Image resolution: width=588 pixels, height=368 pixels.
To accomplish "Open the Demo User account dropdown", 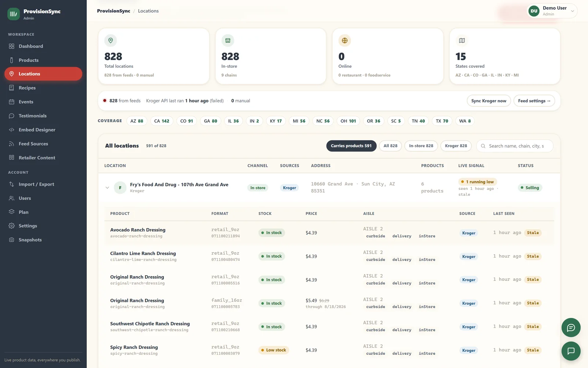I will pyautogui.click(x=552, y=11).
